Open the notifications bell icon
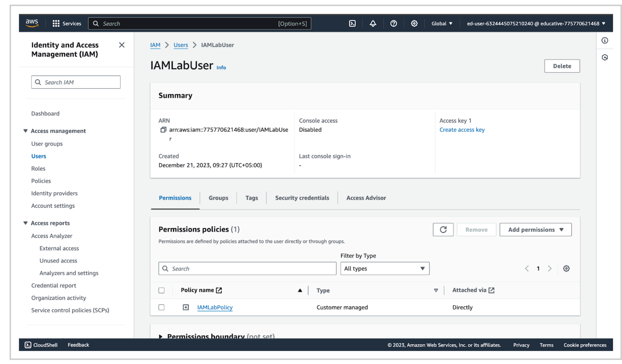 (x=373, y=23)
